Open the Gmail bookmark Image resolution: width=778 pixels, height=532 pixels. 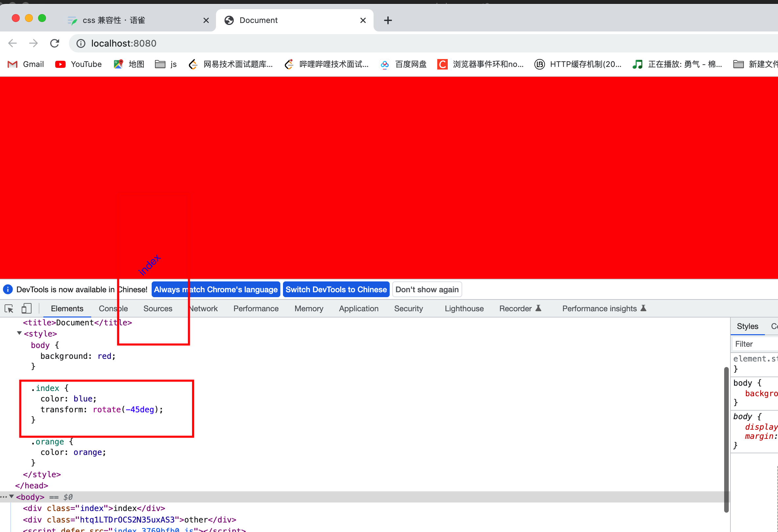(x=26, y=64)
